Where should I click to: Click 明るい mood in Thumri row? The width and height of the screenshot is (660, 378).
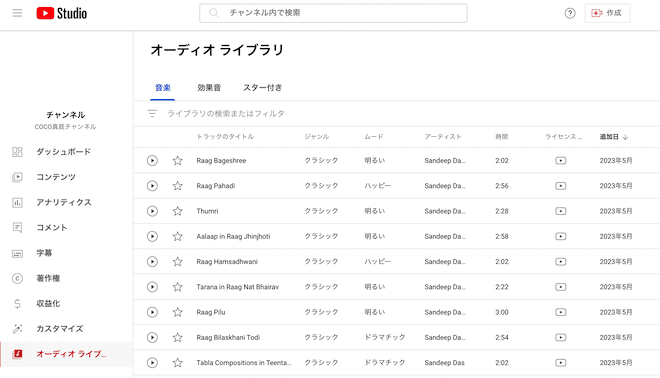tap(375, 211)
